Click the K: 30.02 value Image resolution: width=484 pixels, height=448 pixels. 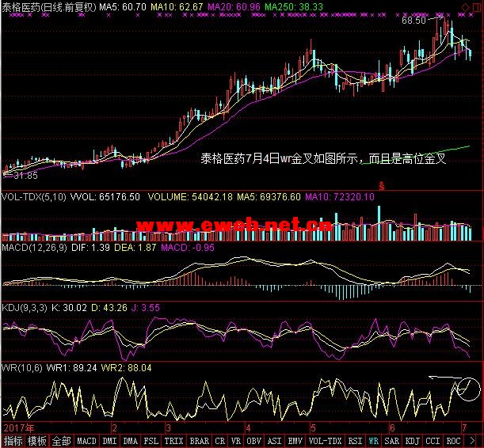[x=69, y=308]
